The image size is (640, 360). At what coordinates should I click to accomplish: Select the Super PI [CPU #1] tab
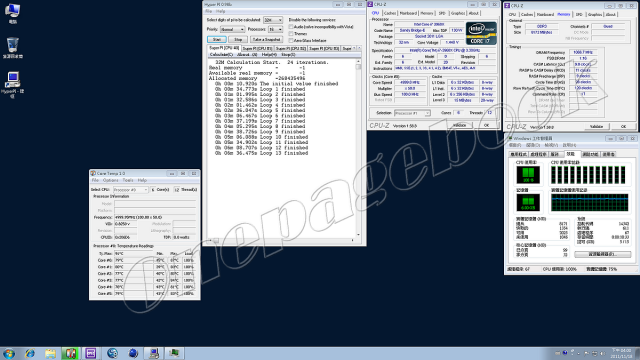(257, 49)
